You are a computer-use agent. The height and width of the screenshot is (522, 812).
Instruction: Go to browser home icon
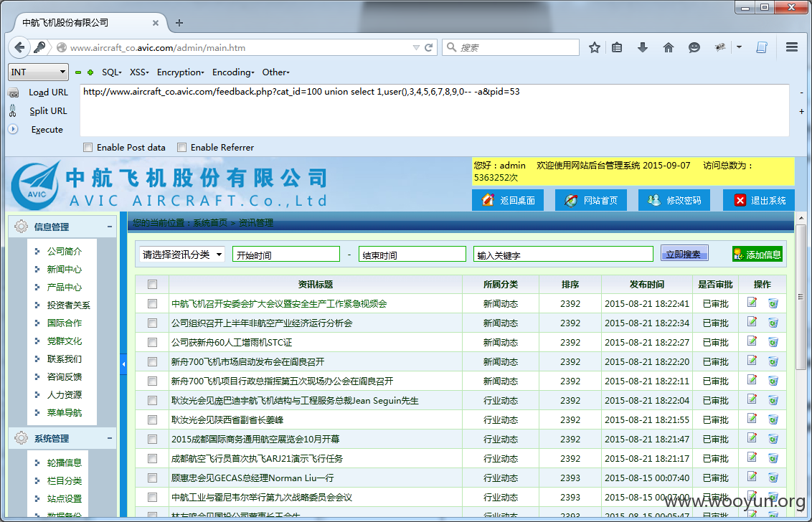[x=669, y=47]
